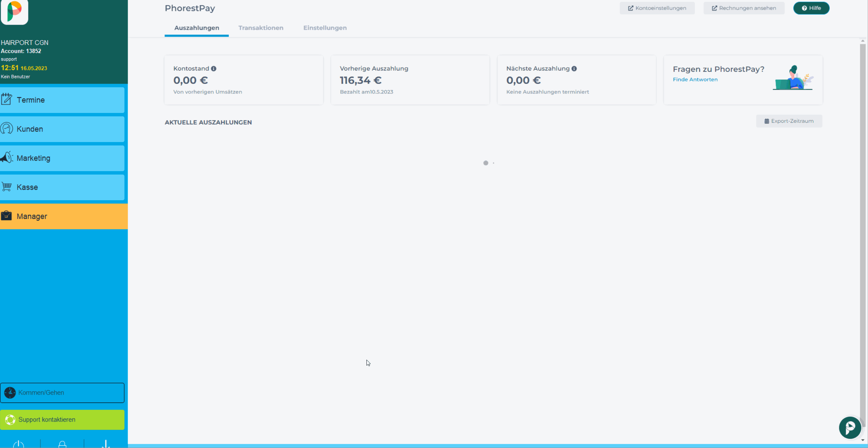Viewport: 868px width, 448px height.
Task: Show the Kontostand info tooltip icon
Action: click(x=213, y=68)
